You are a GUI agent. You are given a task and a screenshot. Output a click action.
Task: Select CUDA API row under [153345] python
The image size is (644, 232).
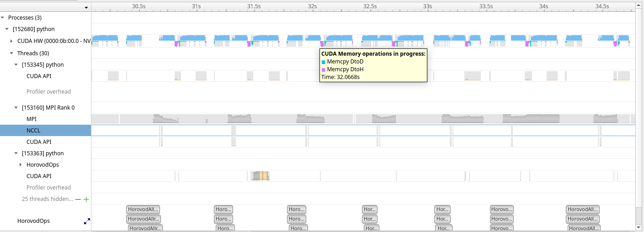(x=46, y=76)
